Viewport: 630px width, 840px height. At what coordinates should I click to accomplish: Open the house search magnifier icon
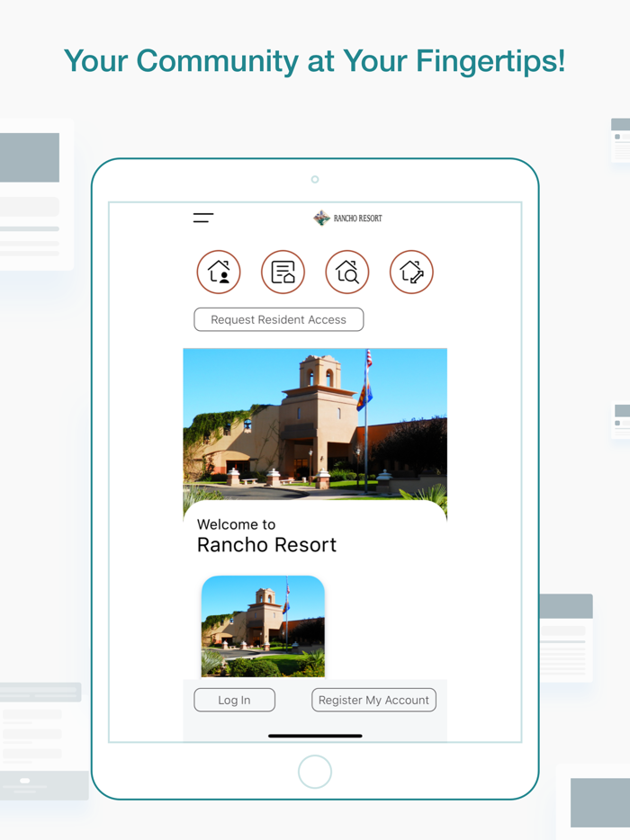pos(347,273)
